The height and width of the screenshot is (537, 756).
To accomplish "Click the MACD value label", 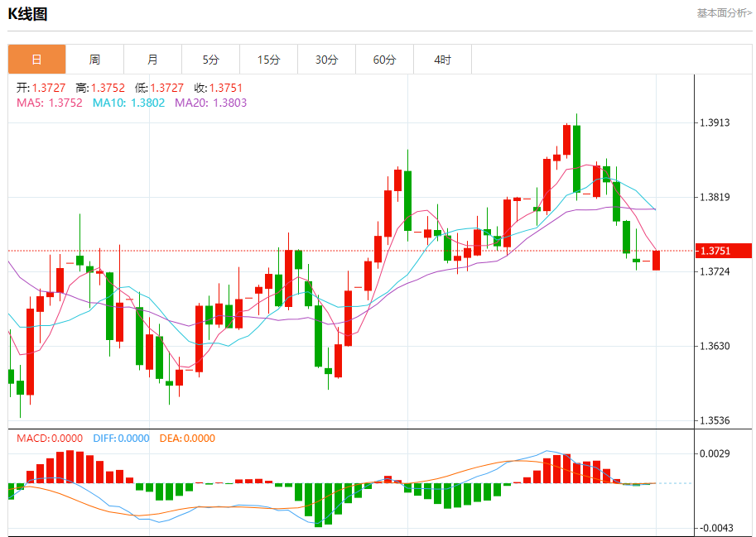I will tap(50, 439).
